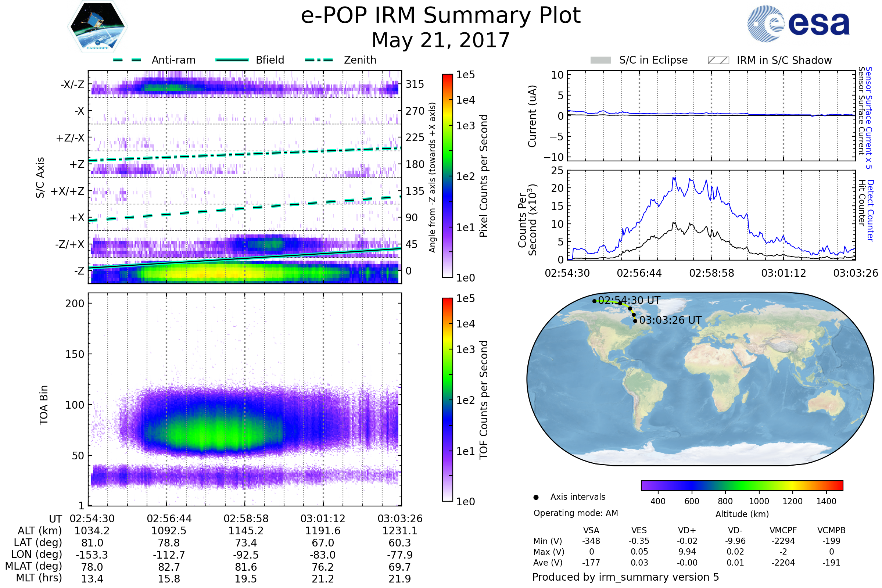
Task: Click the Zenith dash-dot legend line
Action: click(319, 60)
